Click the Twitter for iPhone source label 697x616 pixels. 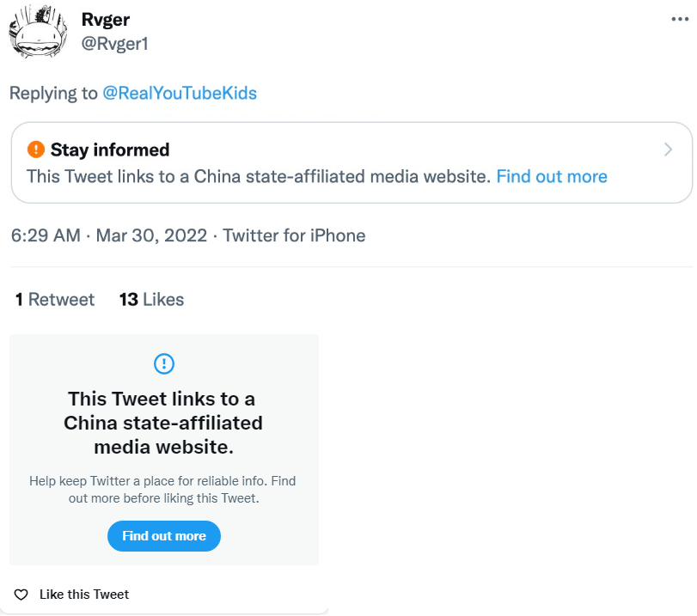294,235
